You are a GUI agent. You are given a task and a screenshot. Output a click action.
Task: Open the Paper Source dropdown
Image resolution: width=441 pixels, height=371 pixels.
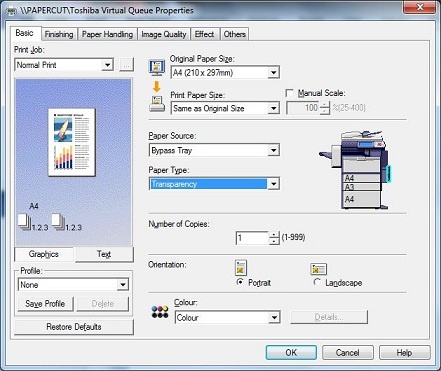point(214,150)
